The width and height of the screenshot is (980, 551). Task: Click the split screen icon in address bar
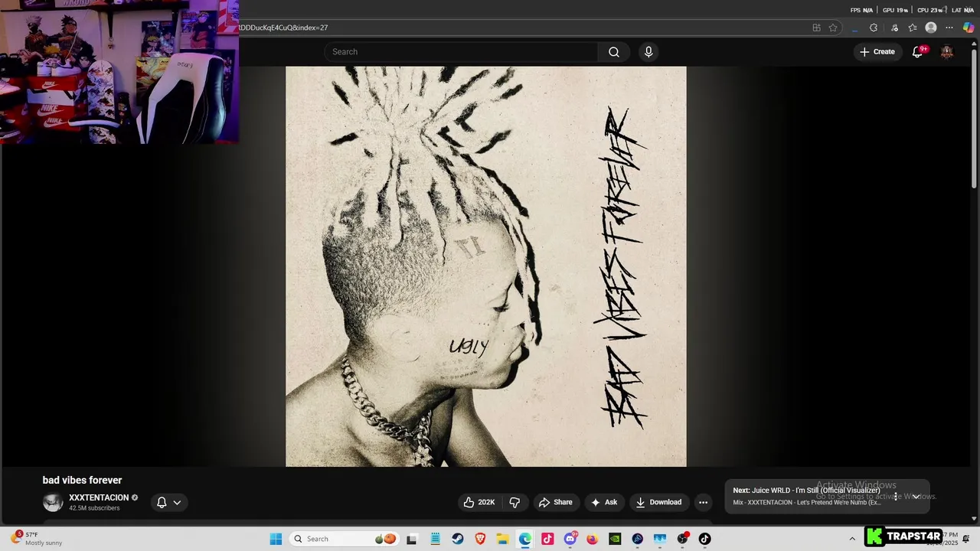point(816,28)
